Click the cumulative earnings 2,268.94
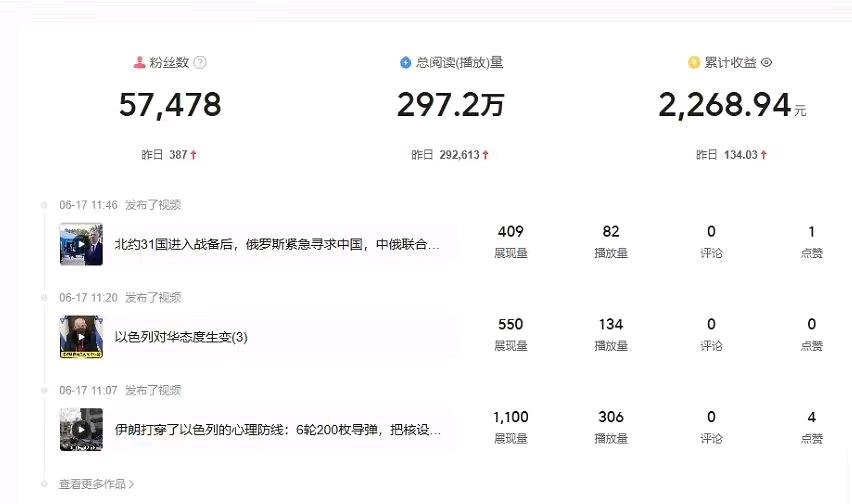 (725, 105)
